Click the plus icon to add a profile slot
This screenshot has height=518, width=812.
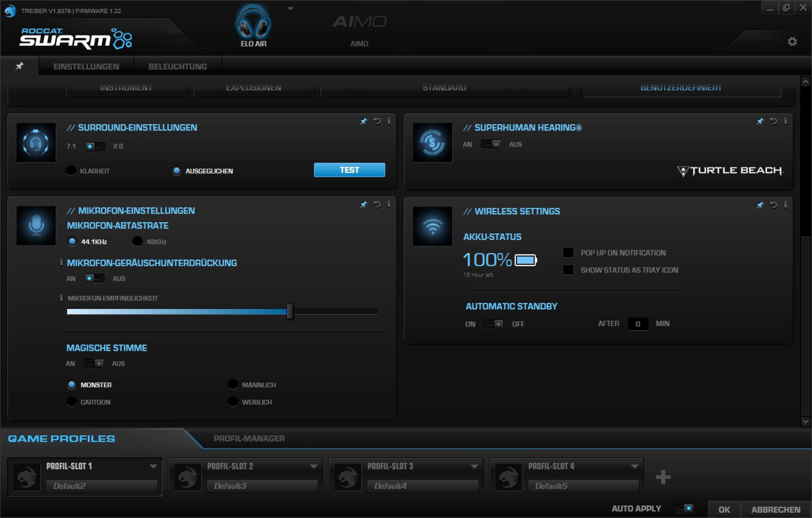click(663, 477)
